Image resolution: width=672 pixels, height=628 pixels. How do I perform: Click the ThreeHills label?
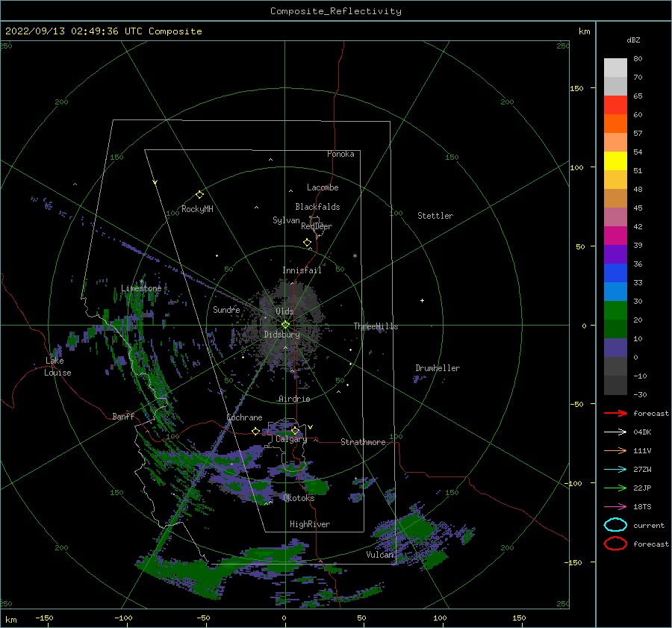coord(376,326)
